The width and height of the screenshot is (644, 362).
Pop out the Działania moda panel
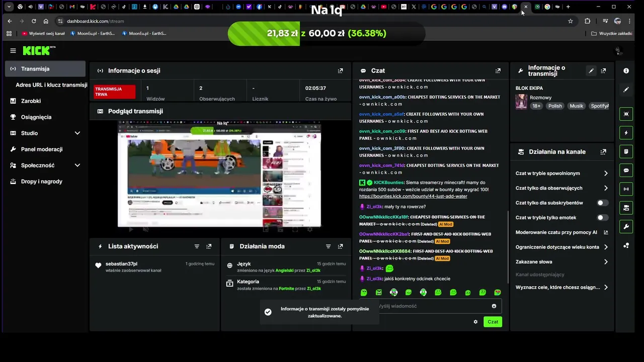(x=340, y=246)
